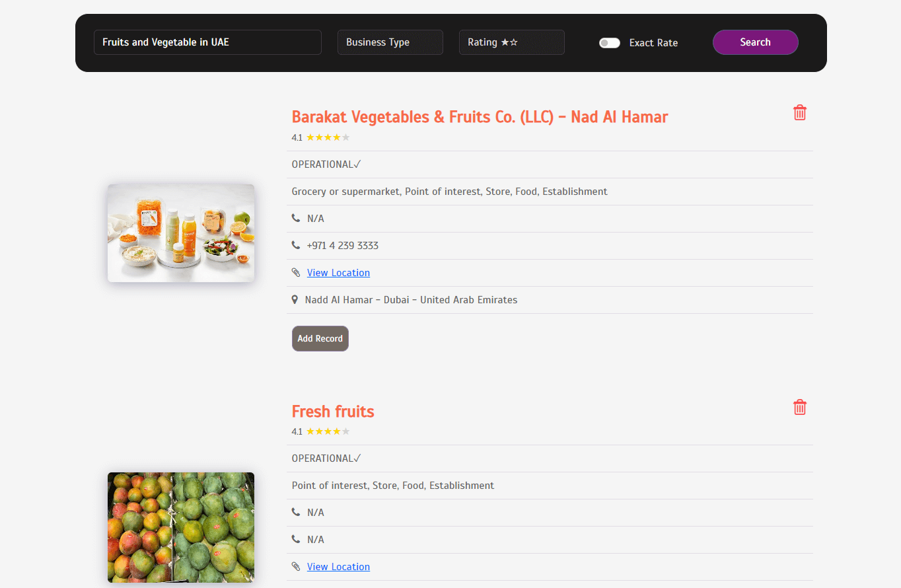Click the location pin icon for Nadd Al Hamar address
Viewport: 901px width, 588px height.
pyautogui.click(x=295, y=299)
